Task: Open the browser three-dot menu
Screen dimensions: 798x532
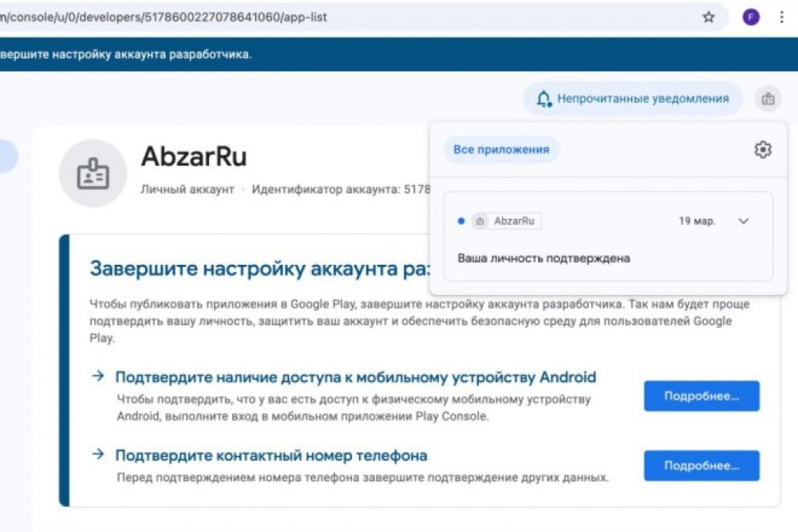Action: 781,18
